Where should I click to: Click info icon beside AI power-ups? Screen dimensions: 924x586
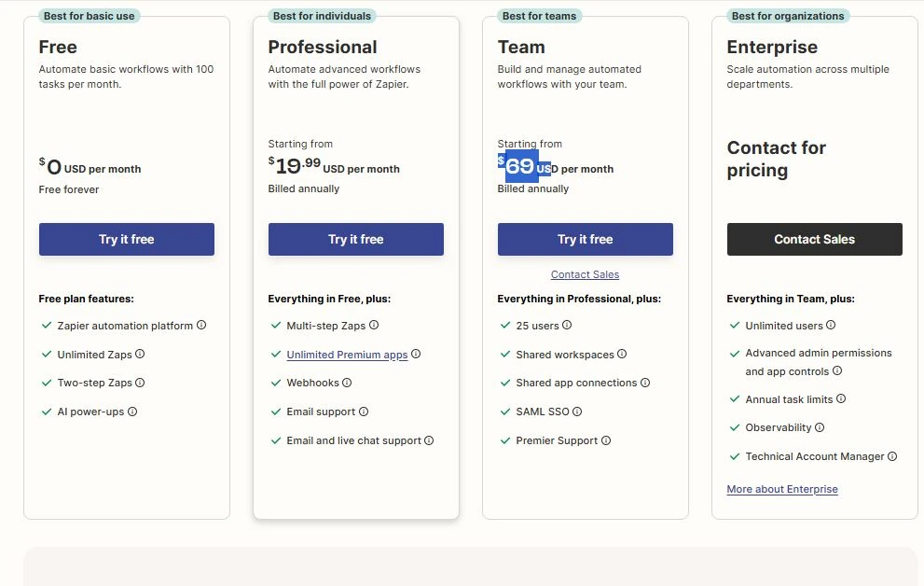[132, 412]
